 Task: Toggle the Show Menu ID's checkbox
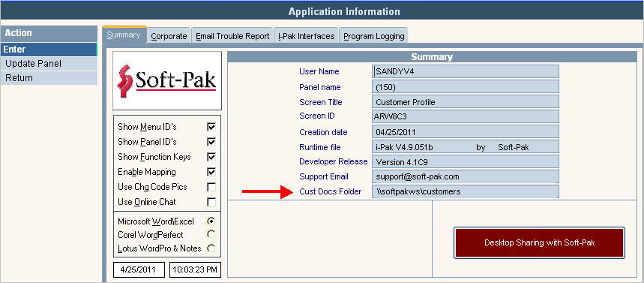click(x=211, y=127)
